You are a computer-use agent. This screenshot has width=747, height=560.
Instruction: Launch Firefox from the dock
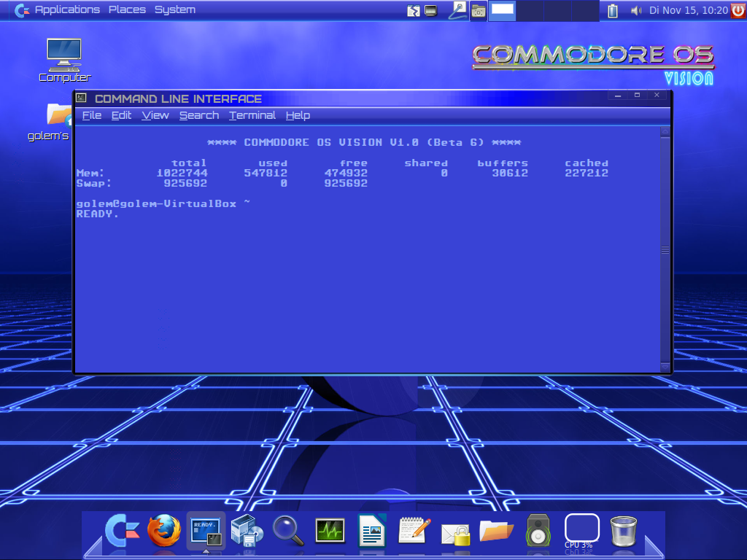[164, 530]
